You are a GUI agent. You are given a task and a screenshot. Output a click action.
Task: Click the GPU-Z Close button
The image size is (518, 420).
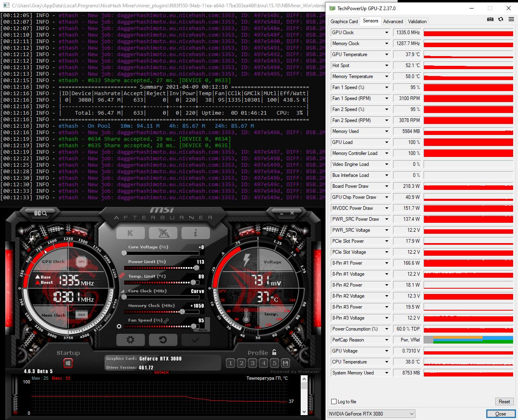pos(501,414)
